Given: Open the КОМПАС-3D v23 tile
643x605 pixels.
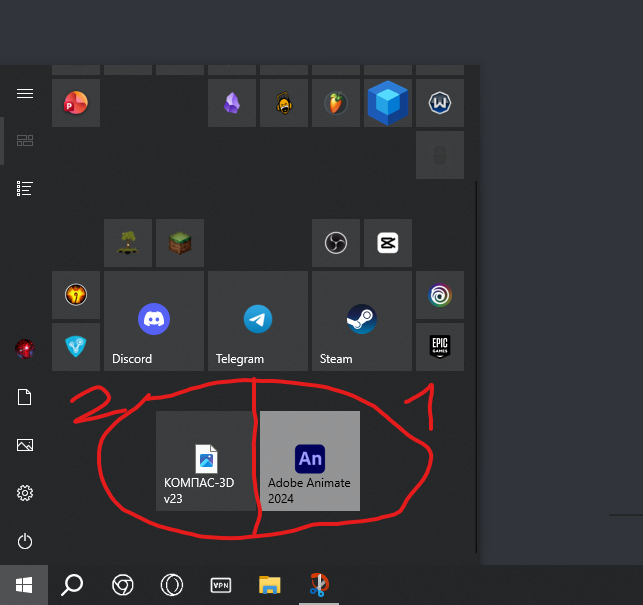Looking at the screenshot, I should pos(205,461).
